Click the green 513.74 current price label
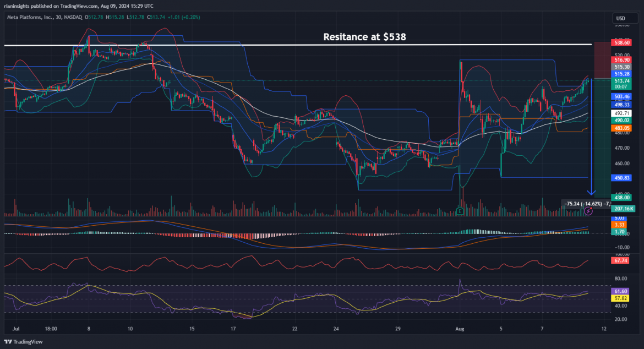The width and height of the screenshot is (644, 349). [x=621, y=80]
